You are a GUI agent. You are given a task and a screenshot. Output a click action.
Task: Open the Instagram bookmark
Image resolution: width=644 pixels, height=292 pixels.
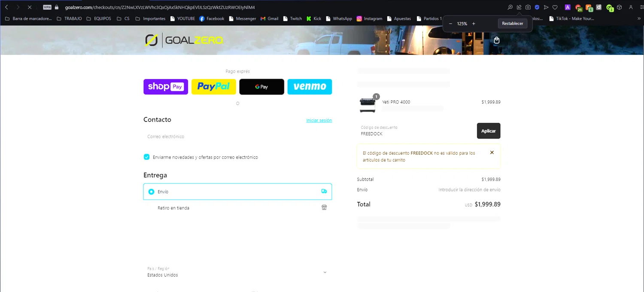point(369,18)
